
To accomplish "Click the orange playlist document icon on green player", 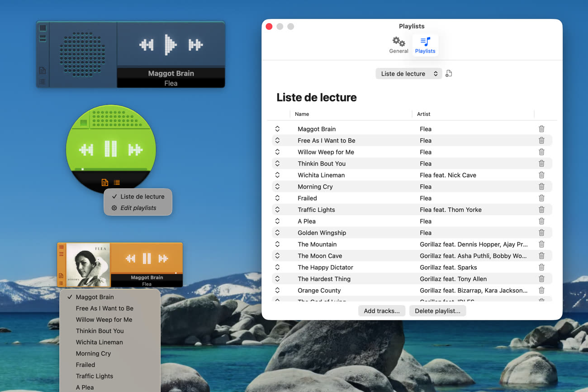I will coord(105,182).
